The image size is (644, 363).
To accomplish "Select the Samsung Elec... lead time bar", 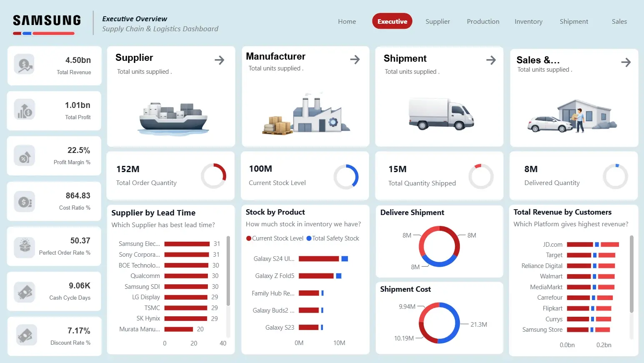I will pos(187,244).
